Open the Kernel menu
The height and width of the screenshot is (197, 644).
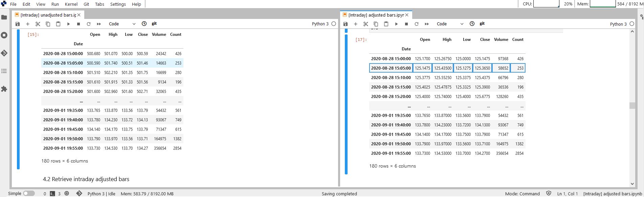point(71,4)
